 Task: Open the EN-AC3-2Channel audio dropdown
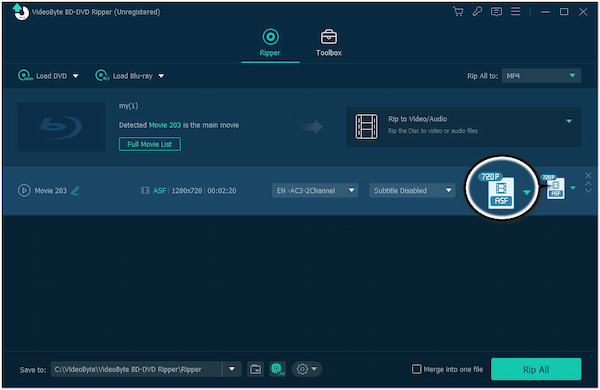[315, 190]
